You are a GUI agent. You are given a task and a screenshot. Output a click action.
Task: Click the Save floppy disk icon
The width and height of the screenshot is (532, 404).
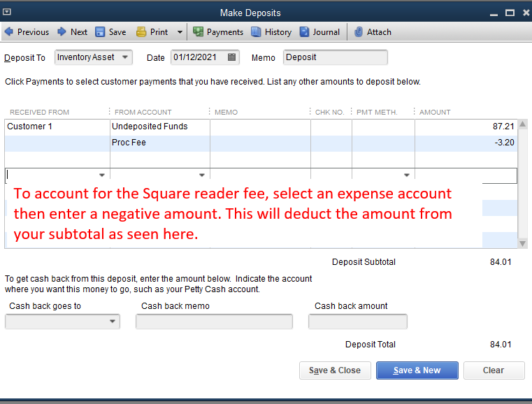click(100, 32)
